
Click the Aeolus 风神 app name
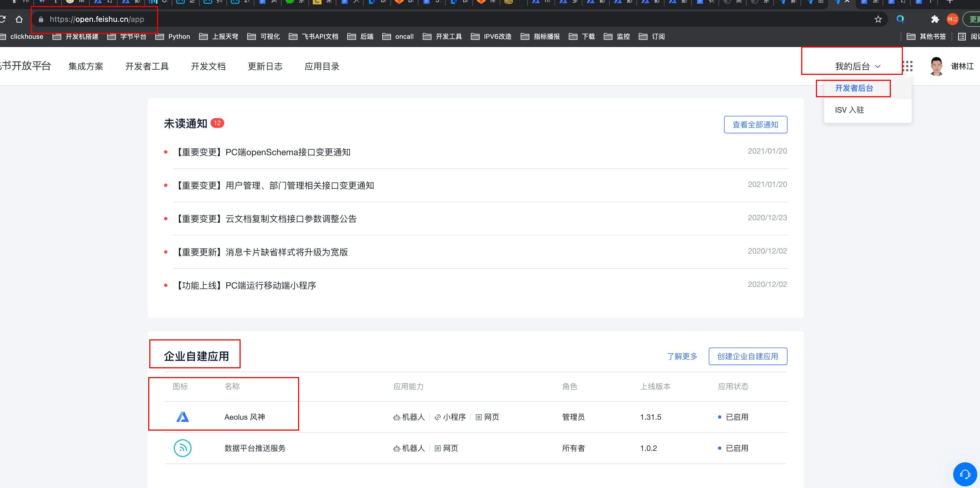[x=245, y=417]
